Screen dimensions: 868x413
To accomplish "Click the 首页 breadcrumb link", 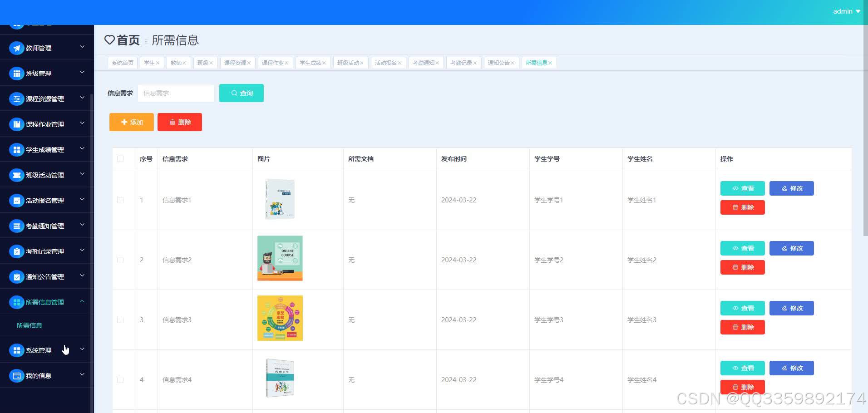I will tap(128, 40).
